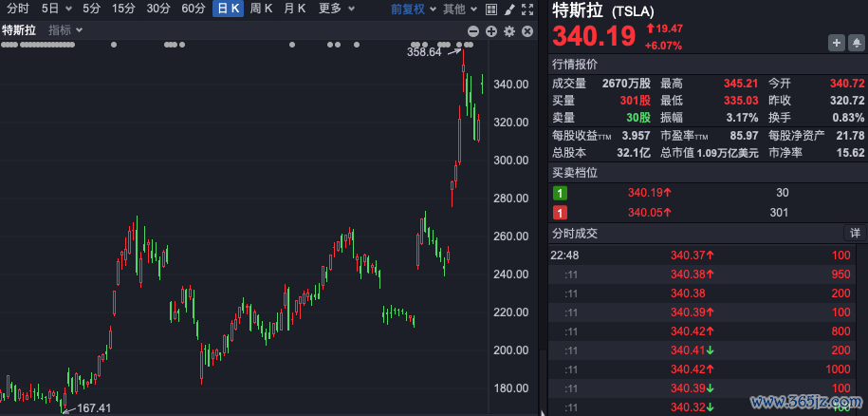
Task: Click the 260.00 price axis label
Action: 510,236
